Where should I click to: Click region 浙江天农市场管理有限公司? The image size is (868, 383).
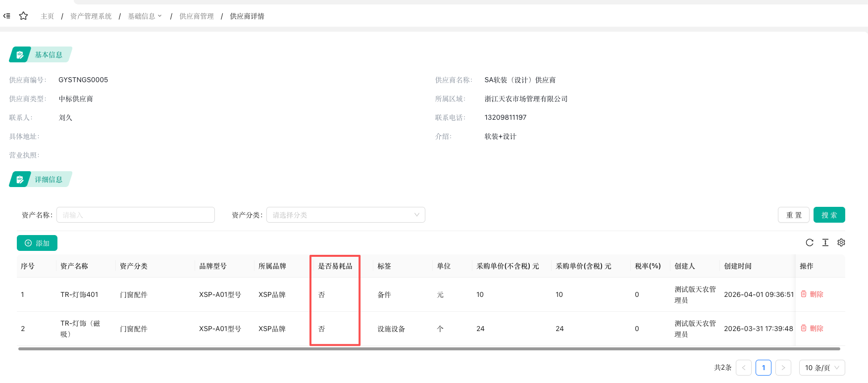click(526, 98)
